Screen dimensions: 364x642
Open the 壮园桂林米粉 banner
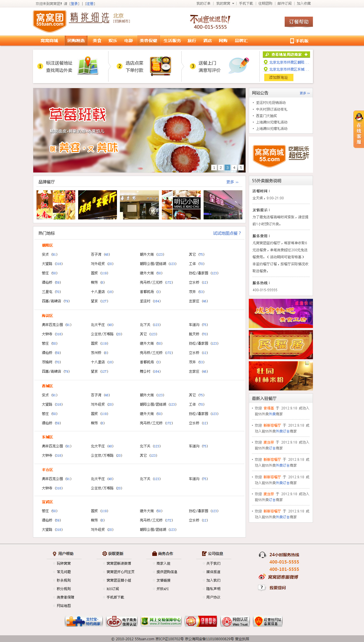click(281, 376)
